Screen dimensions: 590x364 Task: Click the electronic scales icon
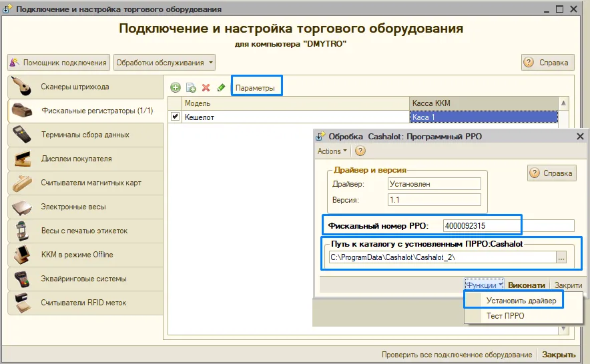click(x=22, y=207)
